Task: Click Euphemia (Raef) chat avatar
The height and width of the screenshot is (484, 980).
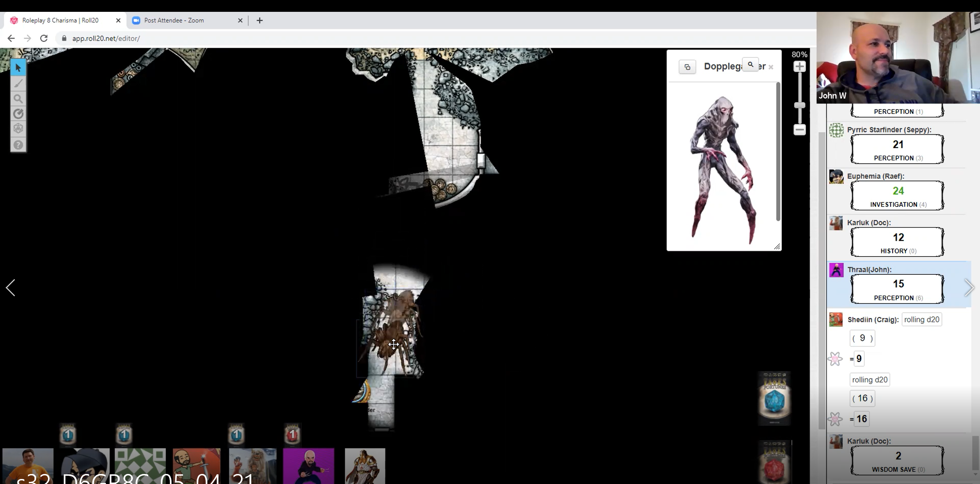Action: [836, 177]
